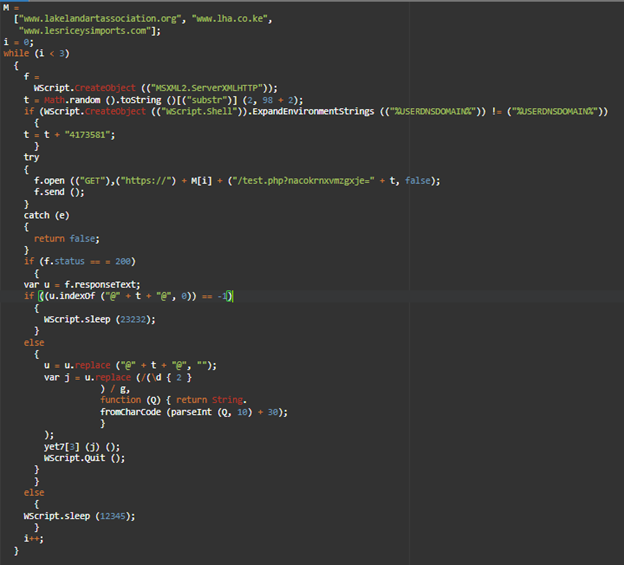Click the "catch (e)" line
This screenshot has width=624, height=565.
point(47,216)
